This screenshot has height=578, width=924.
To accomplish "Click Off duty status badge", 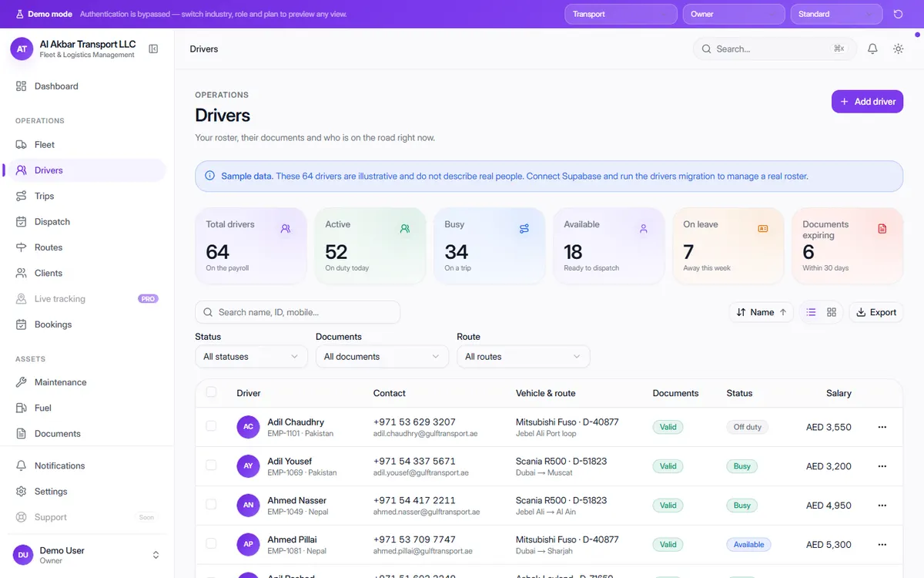I will click(x=747, y=427).
